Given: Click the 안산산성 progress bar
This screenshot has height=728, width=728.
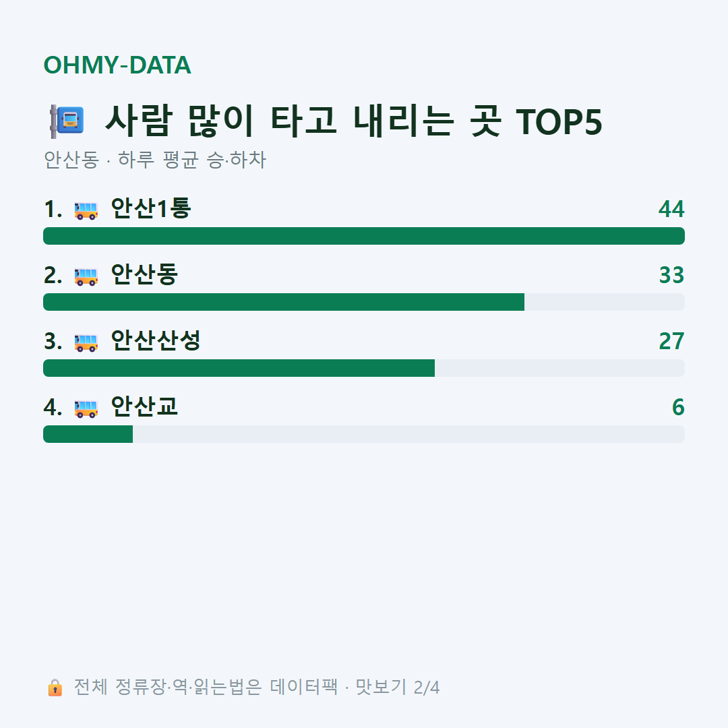Looking at the screenshot, I should (364, 368).
